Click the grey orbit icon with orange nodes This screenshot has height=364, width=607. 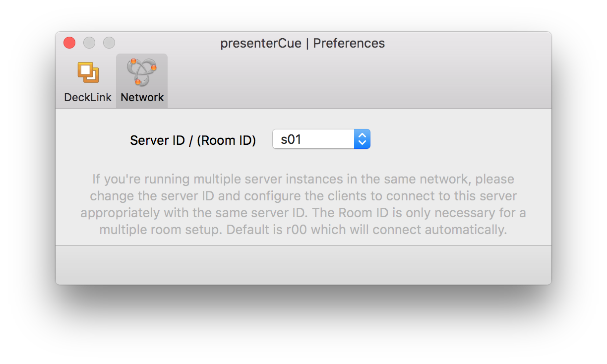click(142, 72)
